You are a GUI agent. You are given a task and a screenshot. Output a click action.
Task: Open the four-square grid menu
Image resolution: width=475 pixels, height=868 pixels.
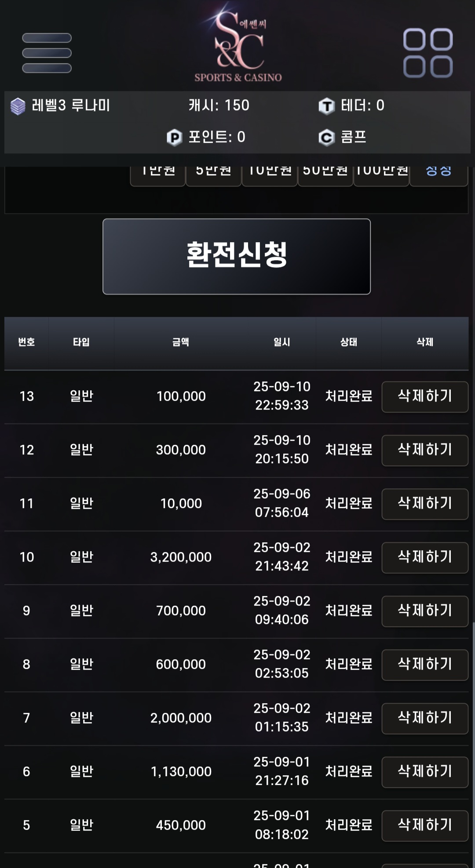tap(428, 53)
